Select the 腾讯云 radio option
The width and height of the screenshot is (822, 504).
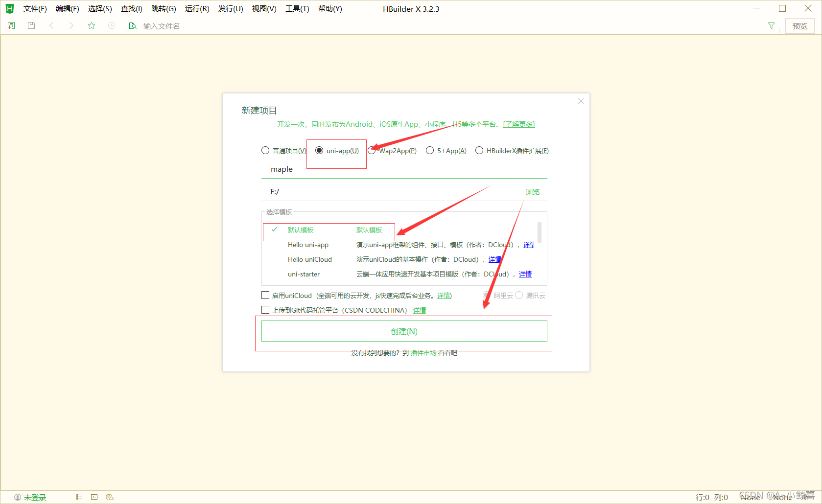(x=519, y=295)
